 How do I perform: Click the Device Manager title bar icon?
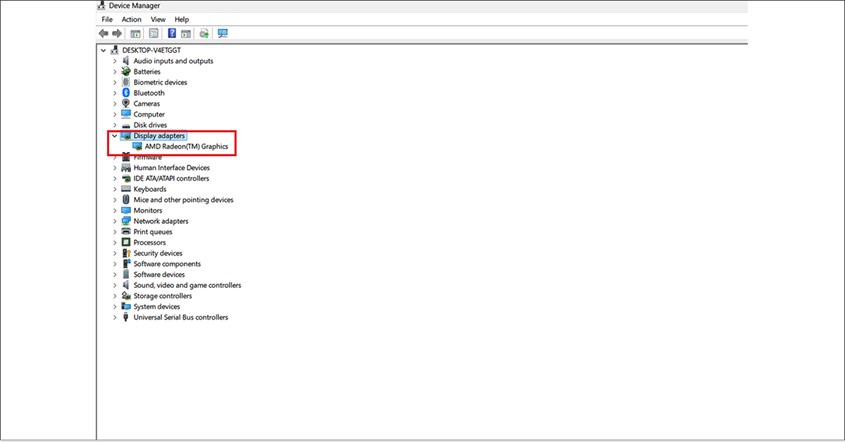coord(101,5)
